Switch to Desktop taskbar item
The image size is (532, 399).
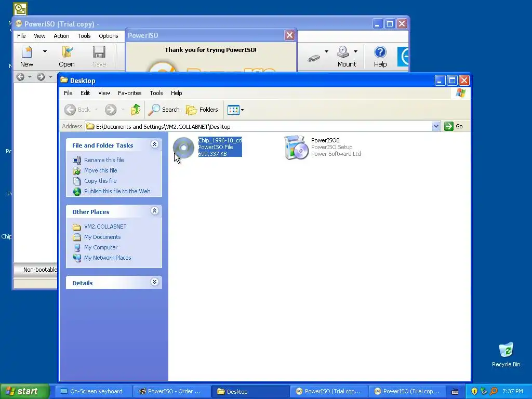click(x=250, y=392)
